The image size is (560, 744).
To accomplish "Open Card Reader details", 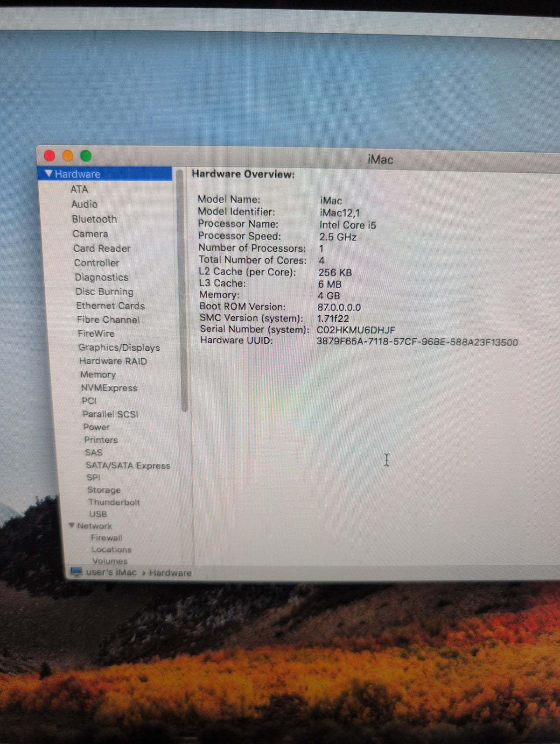I will tap(102, 248).
